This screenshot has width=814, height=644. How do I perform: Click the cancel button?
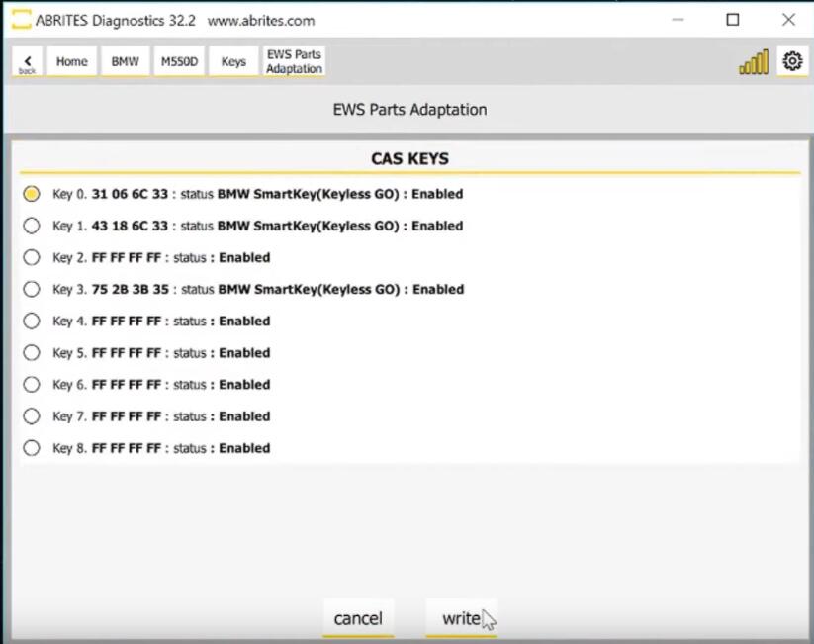coord(358,618)
